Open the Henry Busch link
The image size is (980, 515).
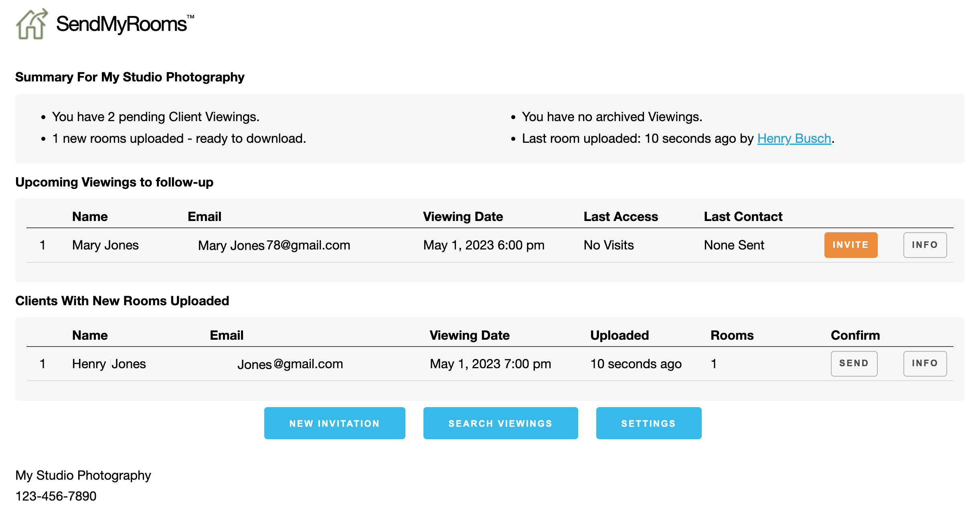click(x=794, y=138)
